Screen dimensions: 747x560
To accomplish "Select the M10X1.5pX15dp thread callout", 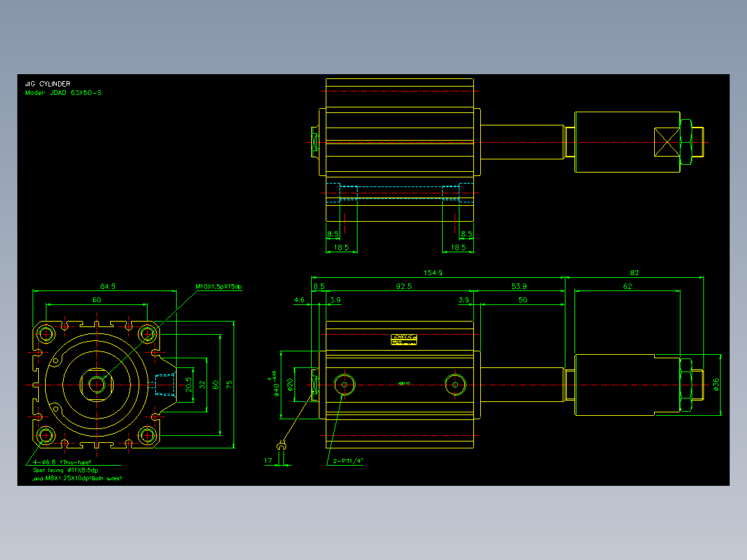I will pyautogui.click(x=219, y=287).
